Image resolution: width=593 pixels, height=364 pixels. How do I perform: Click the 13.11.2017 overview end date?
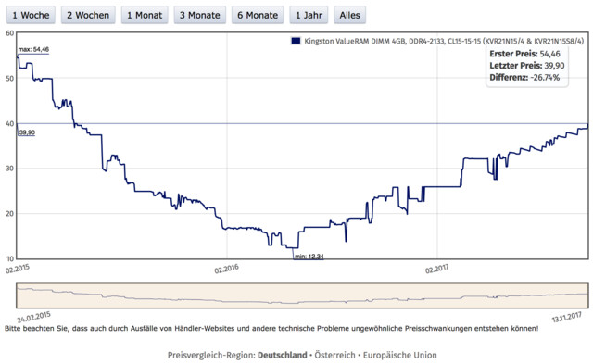pyautogui.click(x=566, y=317)
